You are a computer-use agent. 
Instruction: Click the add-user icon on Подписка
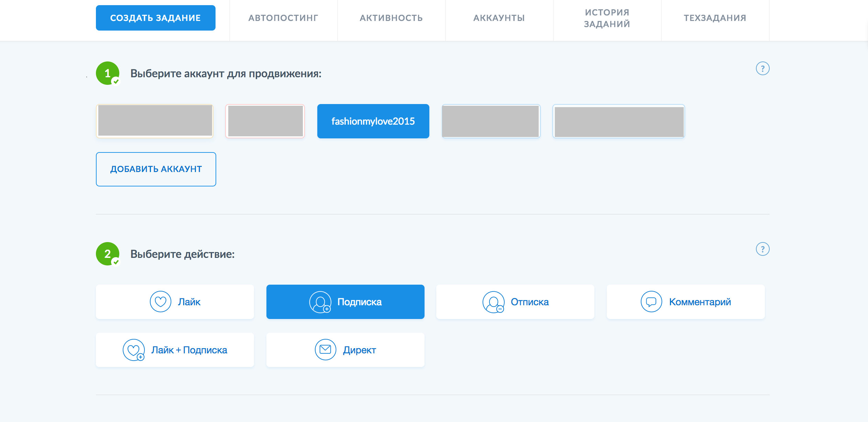pyautogui.click(x=320, y=302)
